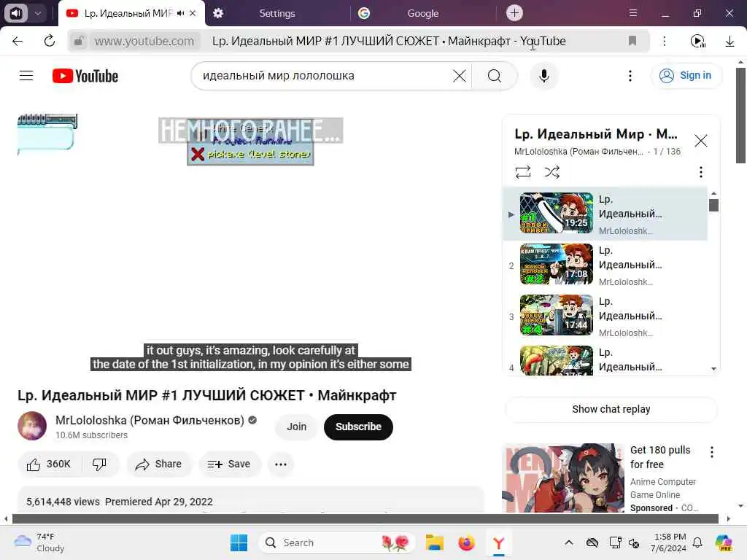Screen dimensions: 747x560
Task: Toggle loop playlist
Action: click(522, 172)
